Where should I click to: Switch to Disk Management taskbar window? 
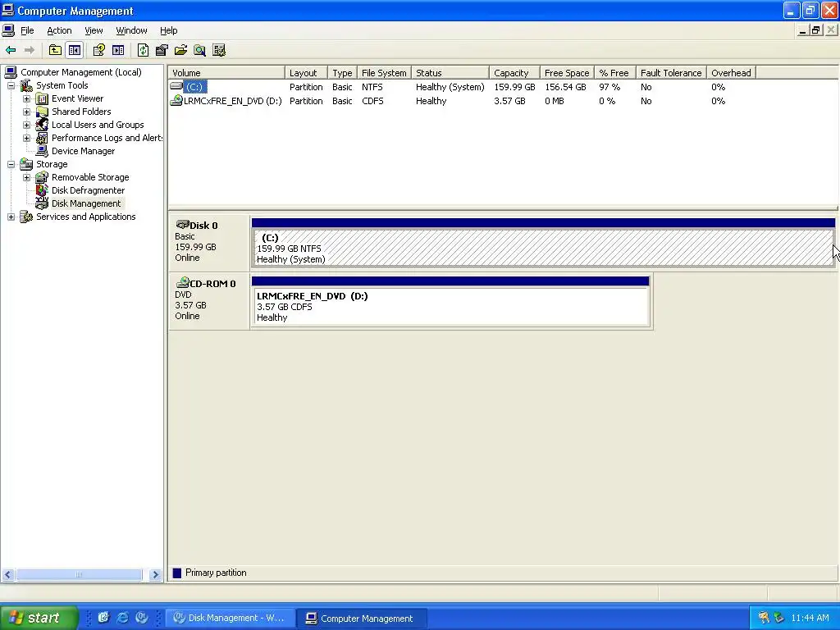click(x=230, y=619)
